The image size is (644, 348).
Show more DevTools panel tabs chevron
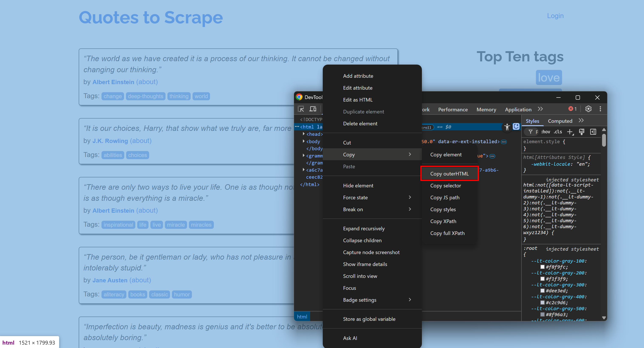pos(540,109)
